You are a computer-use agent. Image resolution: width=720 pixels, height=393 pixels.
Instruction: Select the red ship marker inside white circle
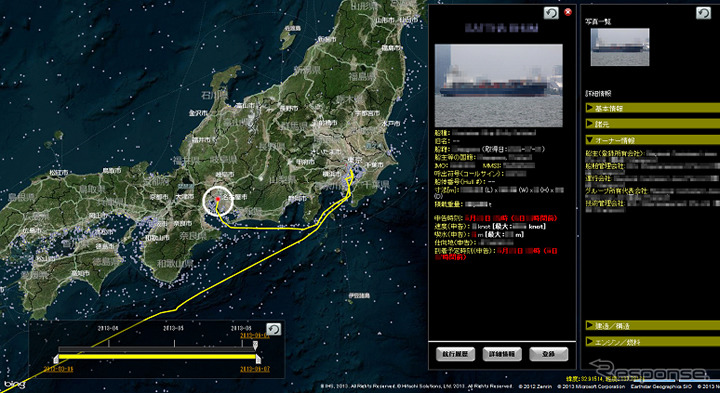point(218,198)
